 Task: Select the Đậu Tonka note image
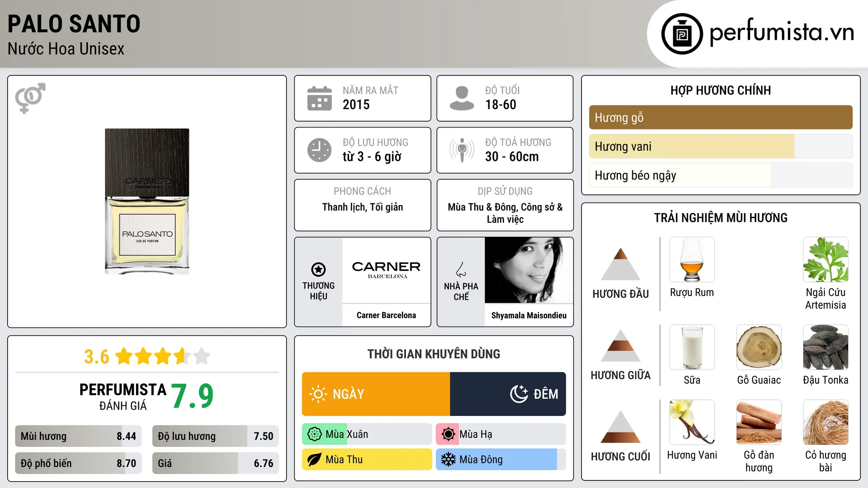pos(826,347)
